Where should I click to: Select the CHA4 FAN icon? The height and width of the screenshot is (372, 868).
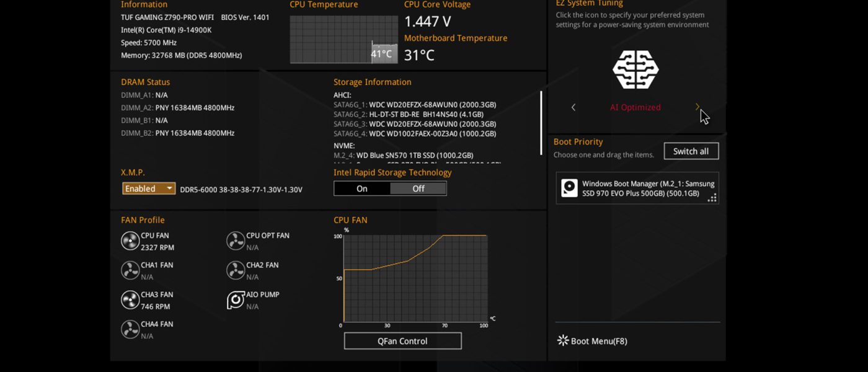click(130, 329)
